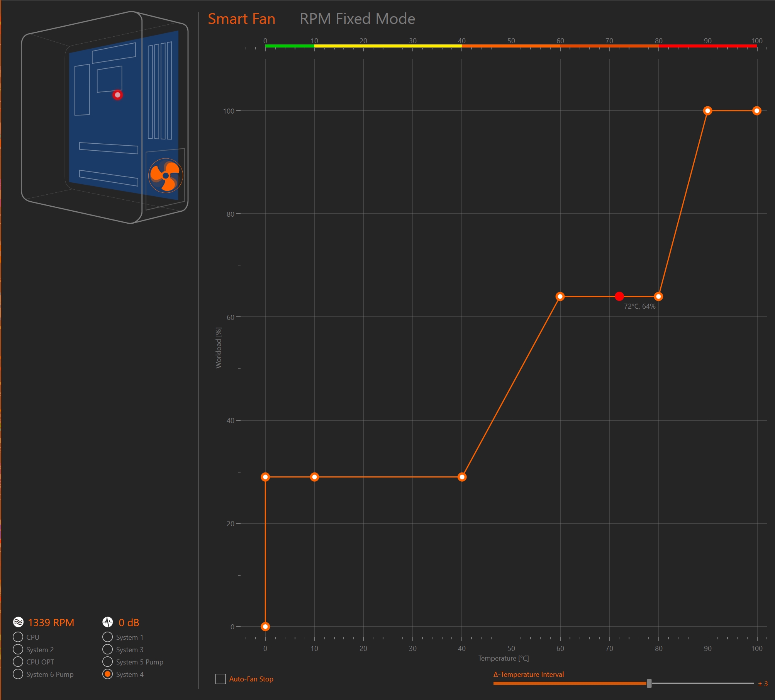Select System 6 Pump radio button
Screen dimensions: 775x700
click(x=18, y=674)
